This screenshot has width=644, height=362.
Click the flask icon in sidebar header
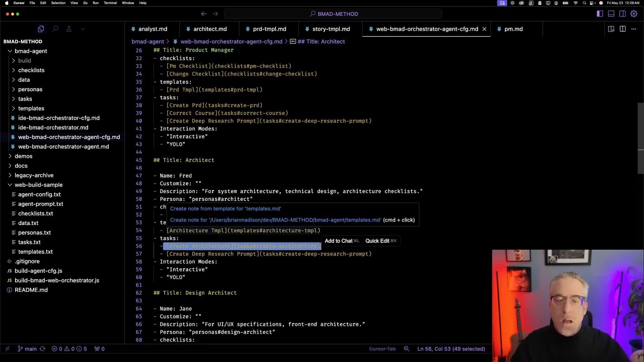pyautogui.click(x=69, y=29)
